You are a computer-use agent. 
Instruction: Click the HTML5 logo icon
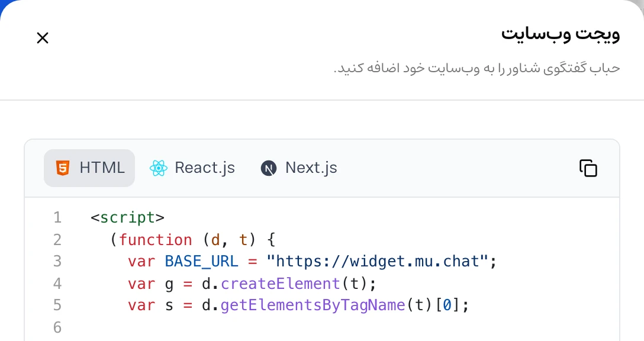tap(62, 168)
